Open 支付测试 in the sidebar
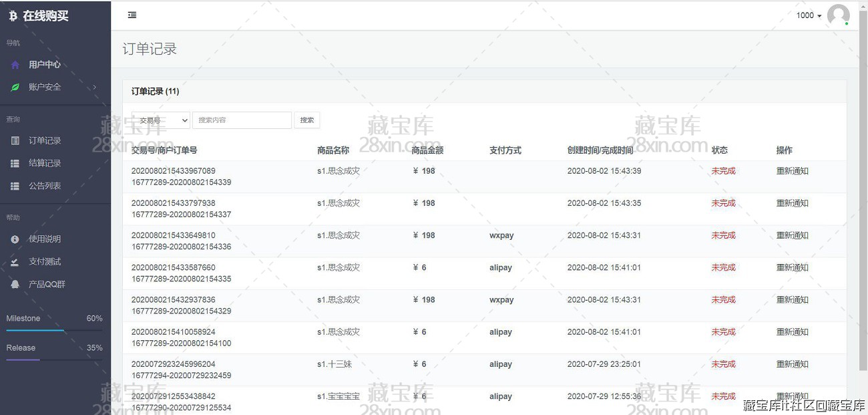Image resolution: width=868 pixels, height=415 pixels. coord(45,262)
